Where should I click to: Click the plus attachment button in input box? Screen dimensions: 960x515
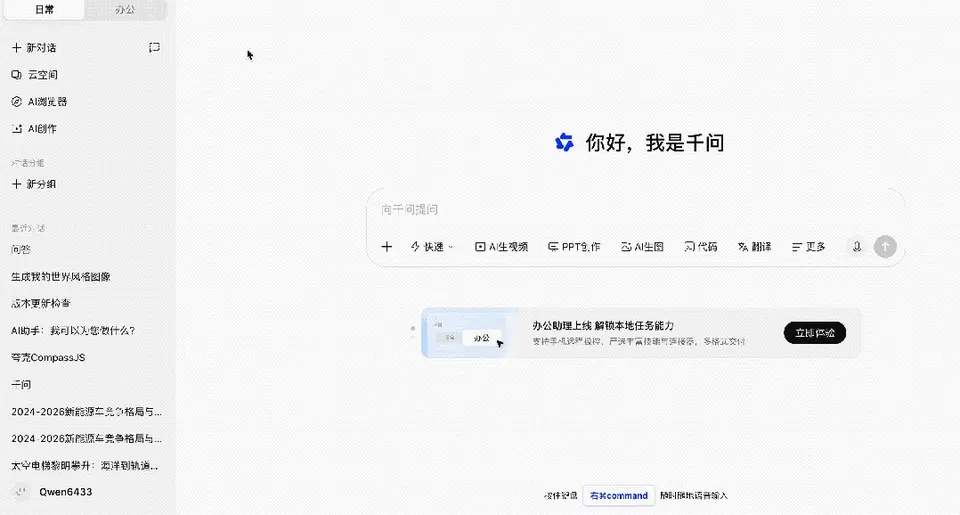click(386, 247)
